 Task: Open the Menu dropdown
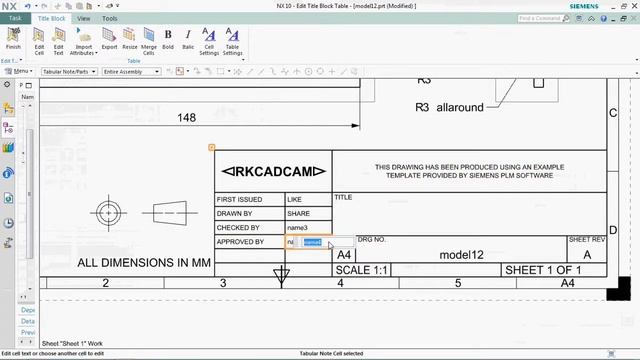tap(18, 71)
